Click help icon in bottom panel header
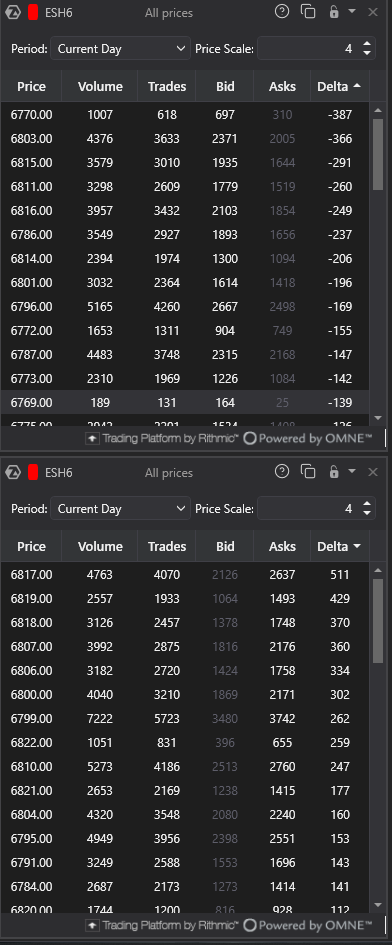 [x=282, y=471]
